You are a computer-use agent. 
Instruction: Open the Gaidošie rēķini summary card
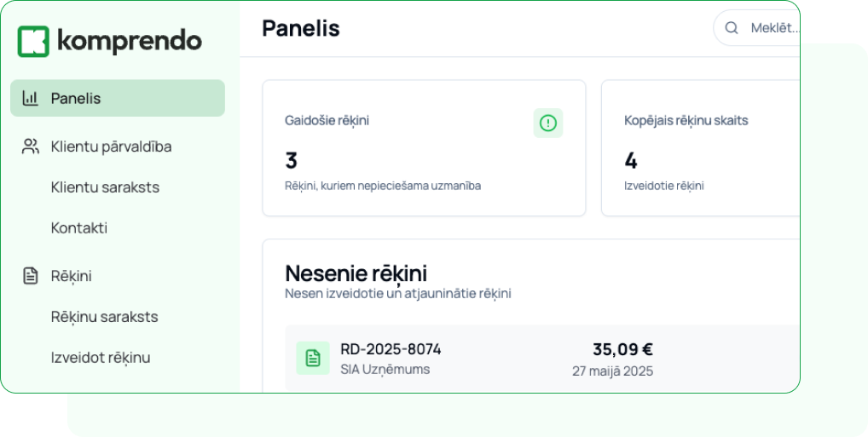click(x=424, y=148)
